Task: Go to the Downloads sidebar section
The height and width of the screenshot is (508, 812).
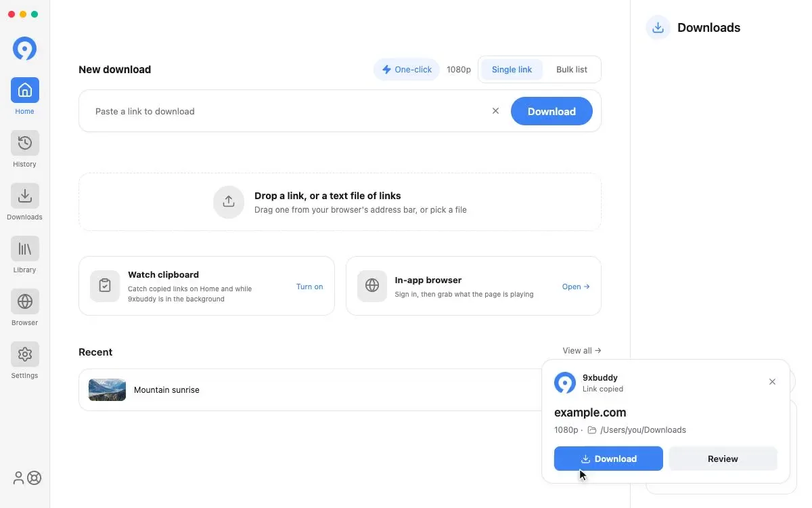Action: coord(25,201)
